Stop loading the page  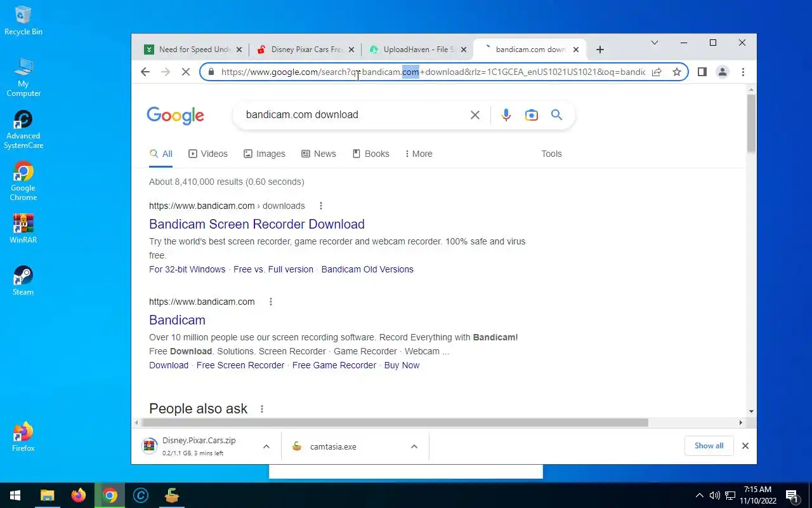pyautogui.click(x=186, y=72)
